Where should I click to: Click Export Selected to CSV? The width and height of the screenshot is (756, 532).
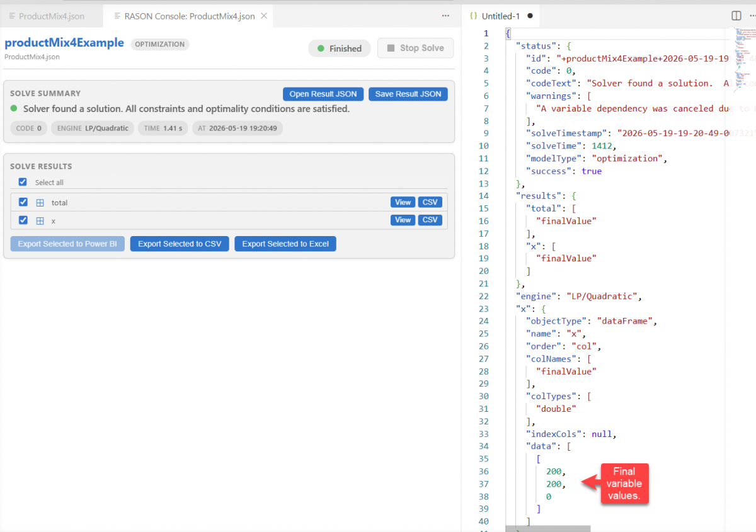coord(180,244)
